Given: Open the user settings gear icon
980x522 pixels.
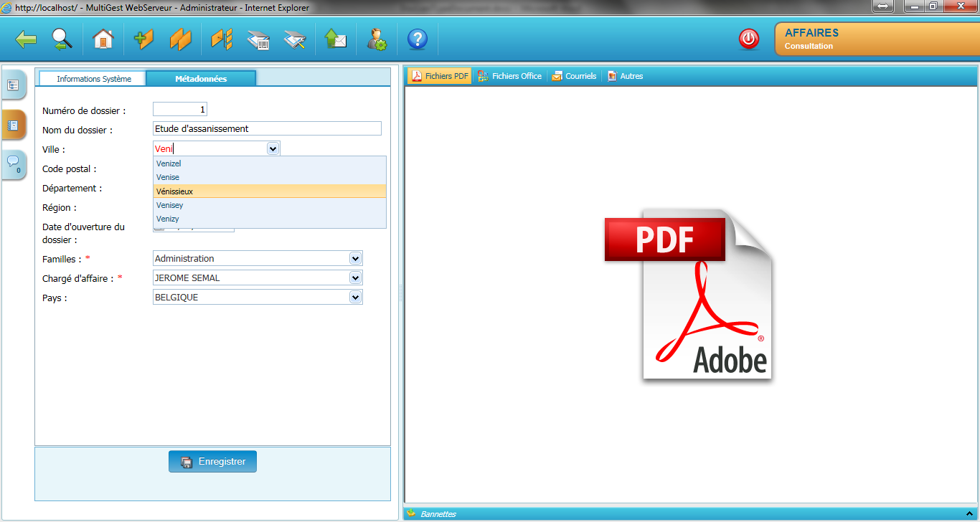Looking at the screenshot, I should point(377,39).
